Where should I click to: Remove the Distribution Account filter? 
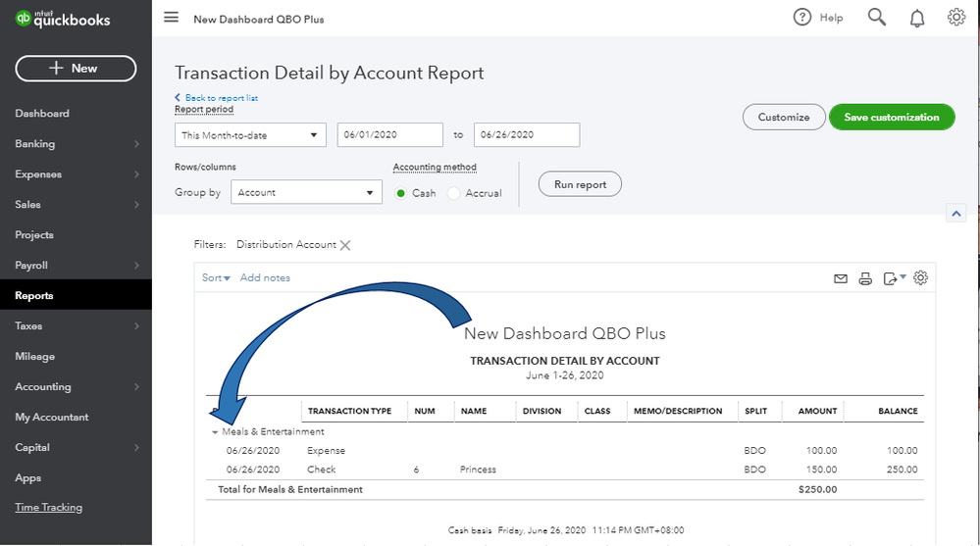(x=345, y=245)
